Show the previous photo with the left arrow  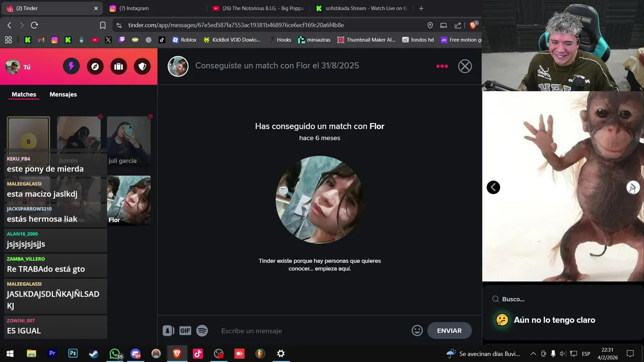point(493,187)
